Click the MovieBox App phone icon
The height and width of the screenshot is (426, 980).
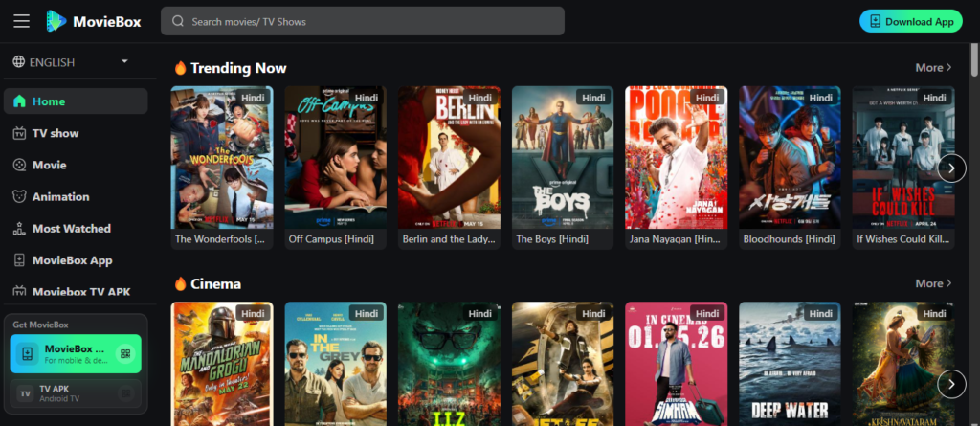click(19, 260)
